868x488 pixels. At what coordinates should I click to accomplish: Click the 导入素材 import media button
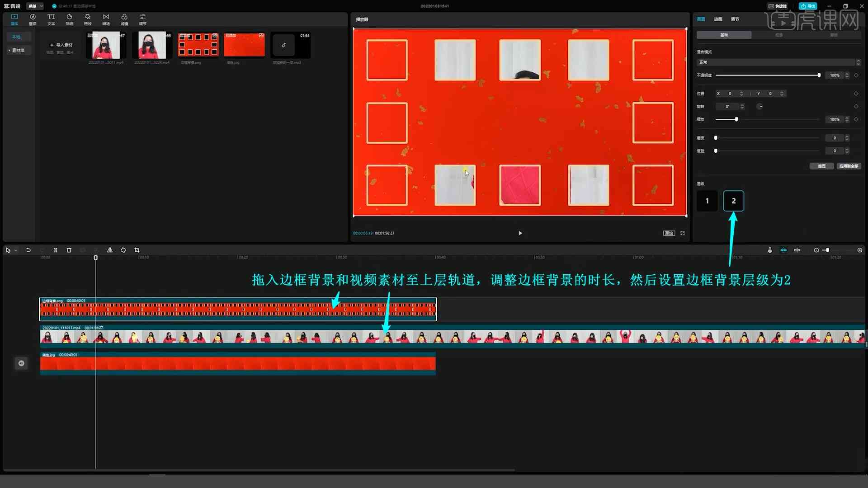pyautogui.click(x=61, y=45)
